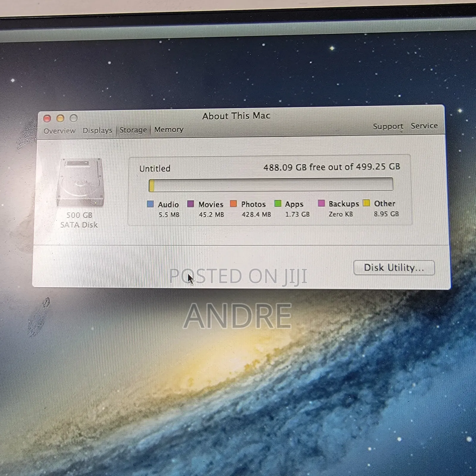Click the '500 GB' disk capacity label

79,215
